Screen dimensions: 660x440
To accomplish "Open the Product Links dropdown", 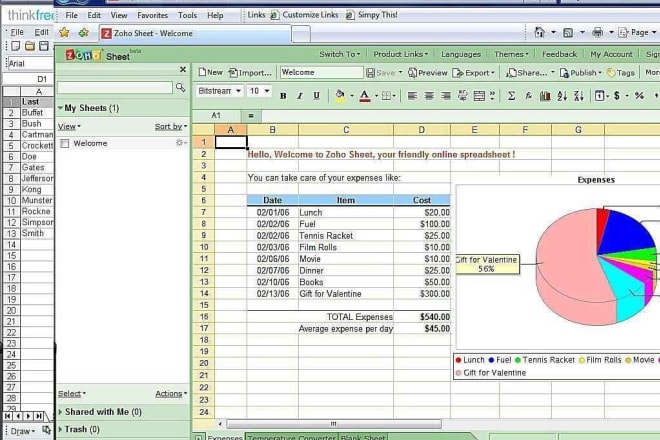I will coord(400,54).
